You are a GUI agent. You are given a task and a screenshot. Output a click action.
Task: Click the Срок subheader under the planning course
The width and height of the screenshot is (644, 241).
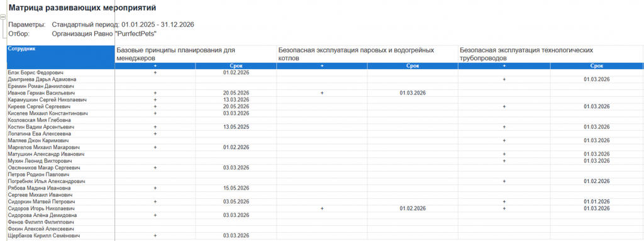pos(236,66)
